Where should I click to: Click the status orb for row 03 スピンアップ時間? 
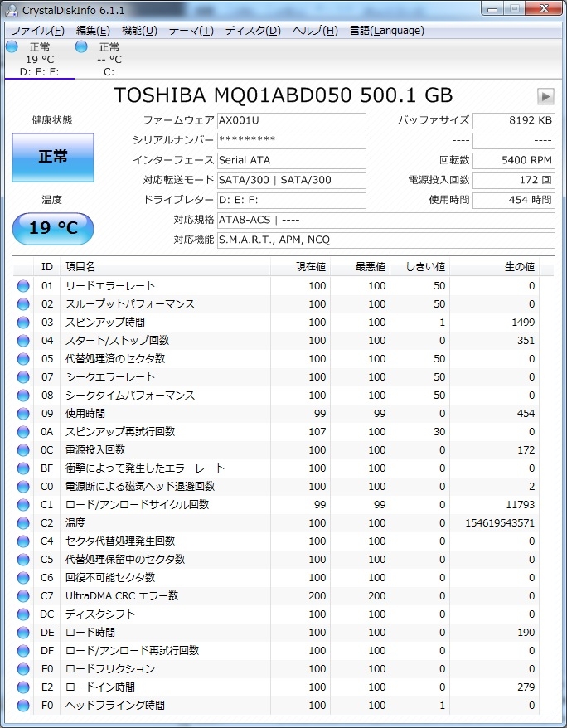click(x=23, y=323)
